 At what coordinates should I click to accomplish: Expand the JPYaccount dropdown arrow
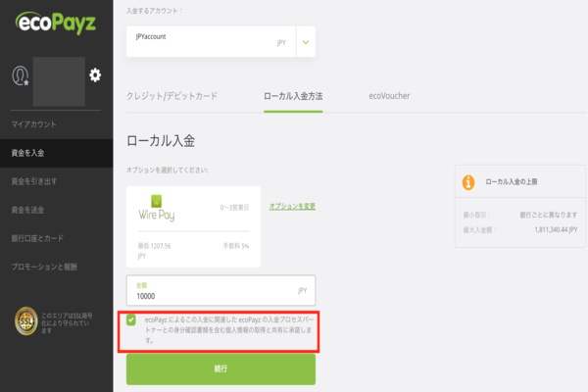tap(306, 42)
